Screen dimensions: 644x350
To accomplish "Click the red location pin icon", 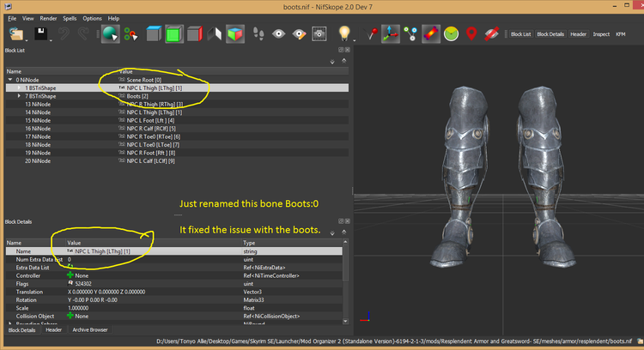I will [x=471, y=33].
